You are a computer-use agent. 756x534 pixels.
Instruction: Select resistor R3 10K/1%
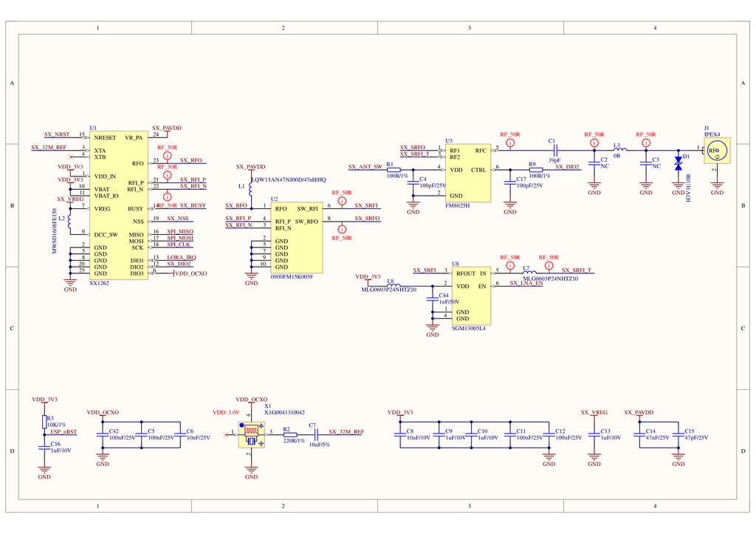(44, 422)
